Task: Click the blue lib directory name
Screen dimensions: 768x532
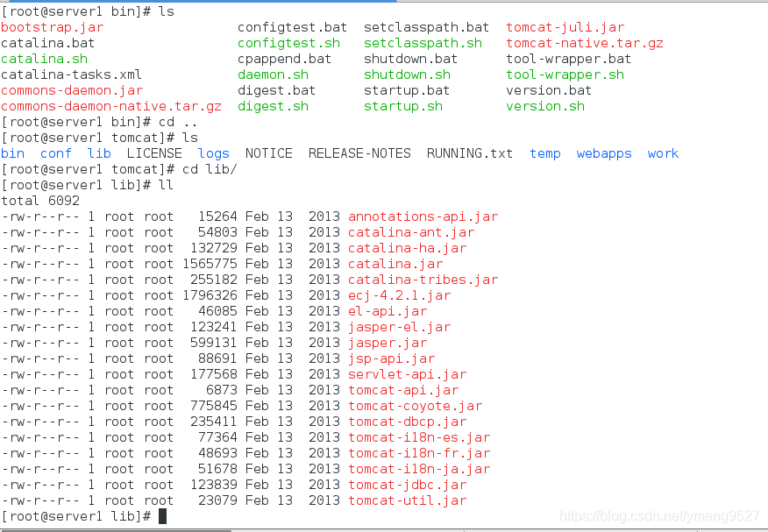Action: point(99,153)
